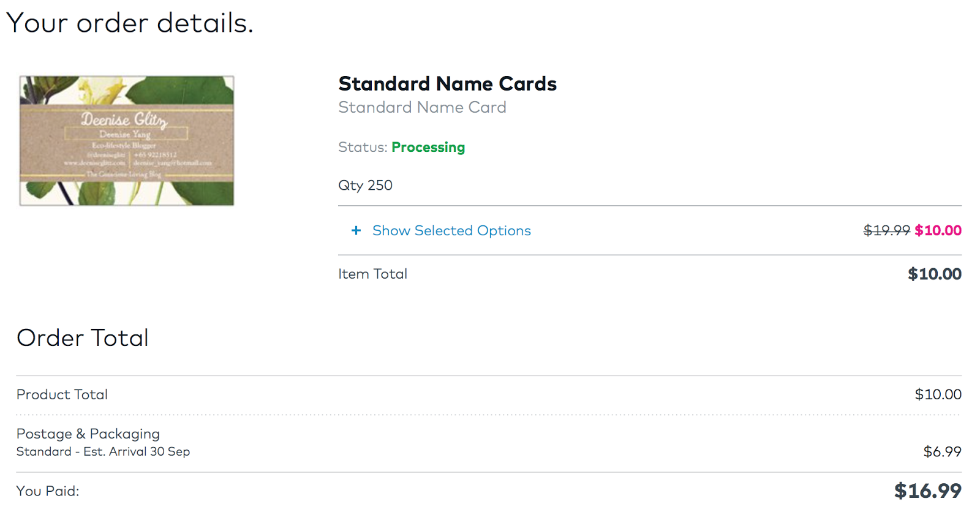Select the green Processing status text
The width and height of the screenshot is (980, 523).
point(428,147)
